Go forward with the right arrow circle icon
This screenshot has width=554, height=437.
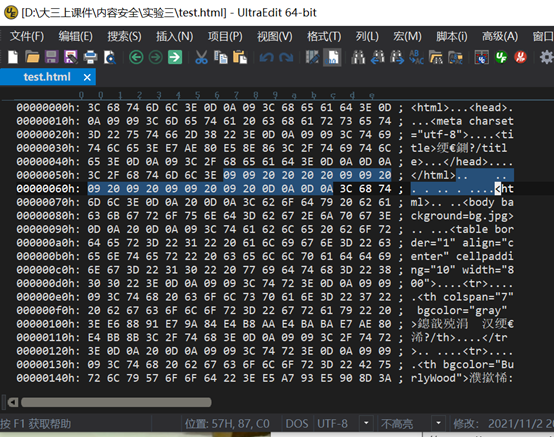pyautogui.click(x=155, y=57)
